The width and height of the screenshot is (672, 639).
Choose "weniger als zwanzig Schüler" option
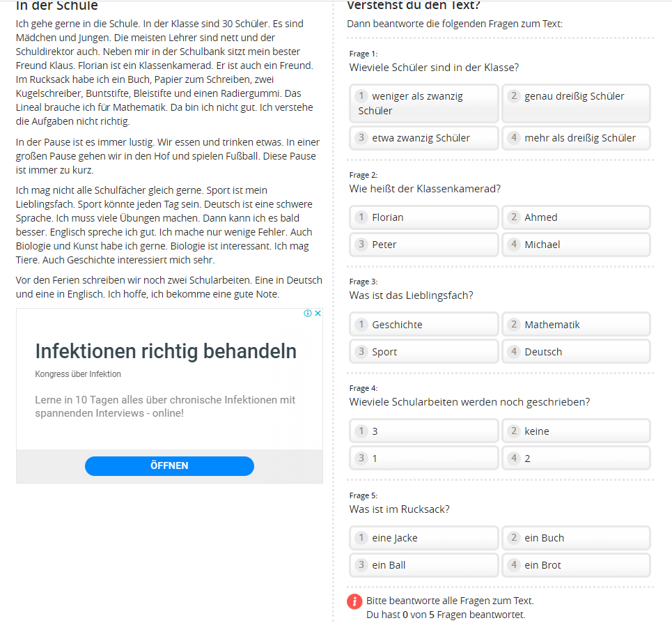pos(423,103)
